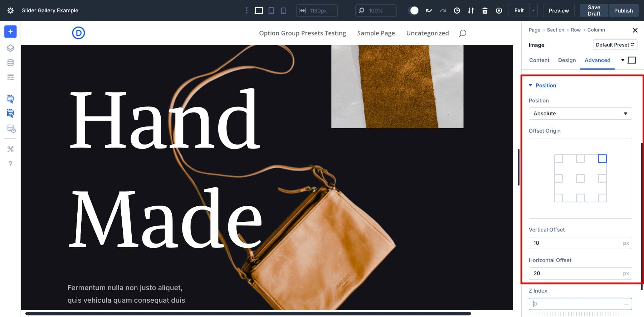
Task: Collapse the Position settings group
Action: click(x=542, y=85)
